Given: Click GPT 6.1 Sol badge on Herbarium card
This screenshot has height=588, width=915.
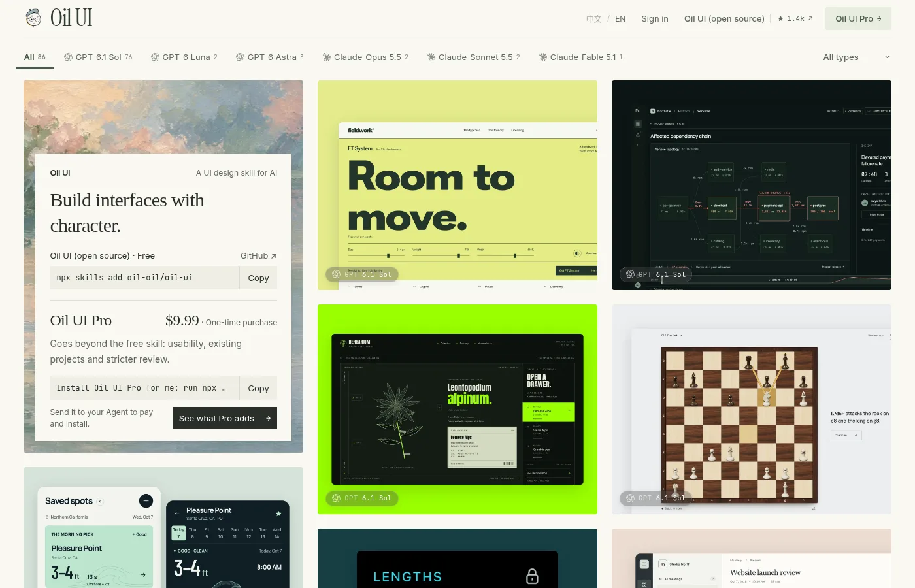Looking at the screenshot, I should click(362, 498).
